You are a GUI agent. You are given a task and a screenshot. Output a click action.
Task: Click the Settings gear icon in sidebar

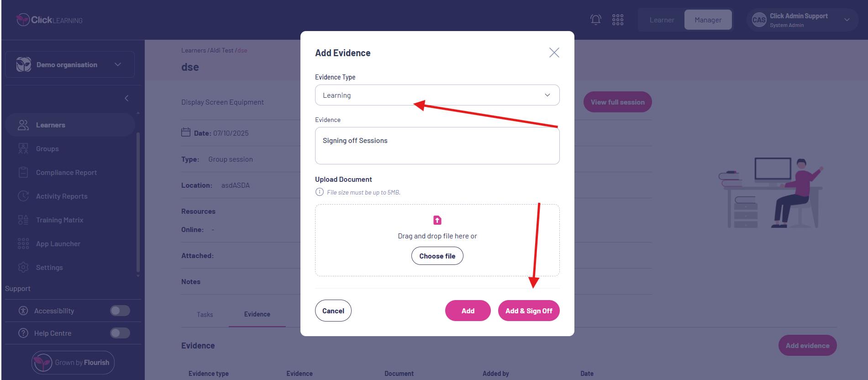[23, 268]
